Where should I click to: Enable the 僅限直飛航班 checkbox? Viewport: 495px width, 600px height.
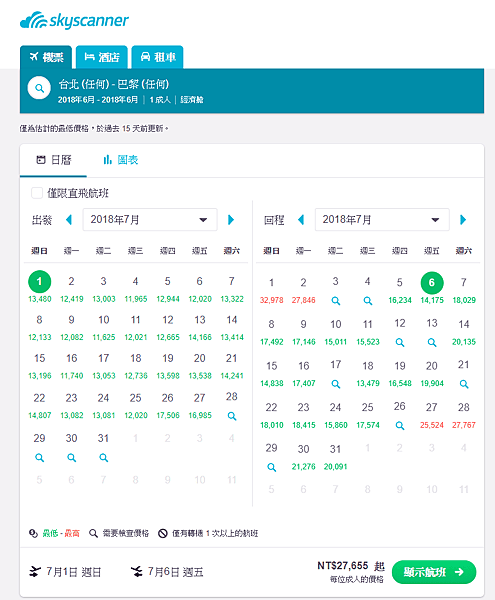37,193
